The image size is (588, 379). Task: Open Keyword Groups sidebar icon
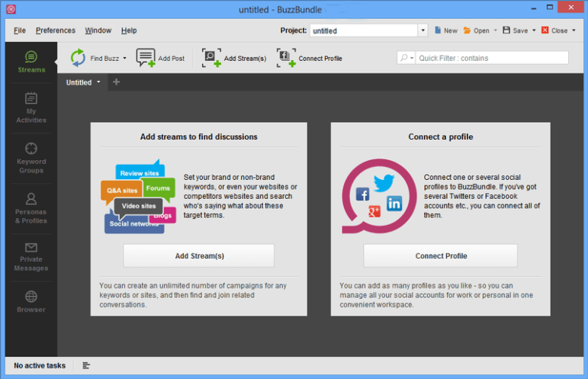(x=31, y=149)
